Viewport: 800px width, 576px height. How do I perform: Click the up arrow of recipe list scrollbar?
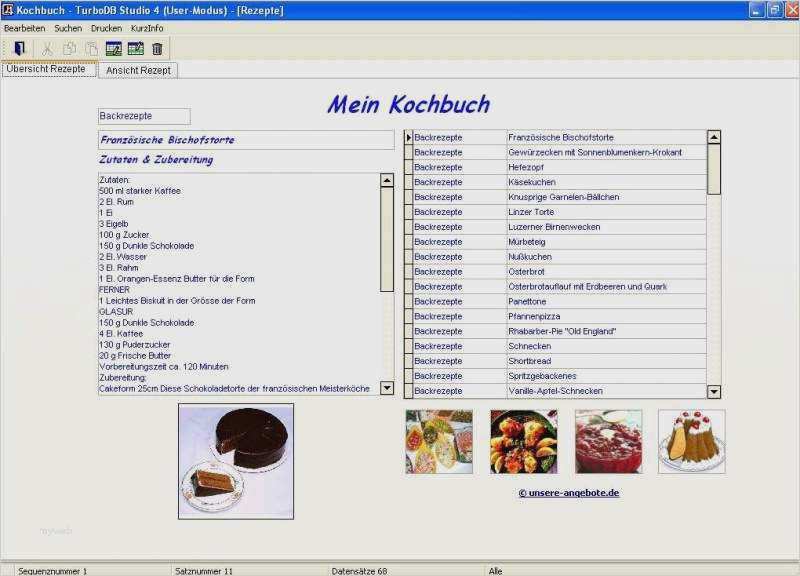pos(714,137)
